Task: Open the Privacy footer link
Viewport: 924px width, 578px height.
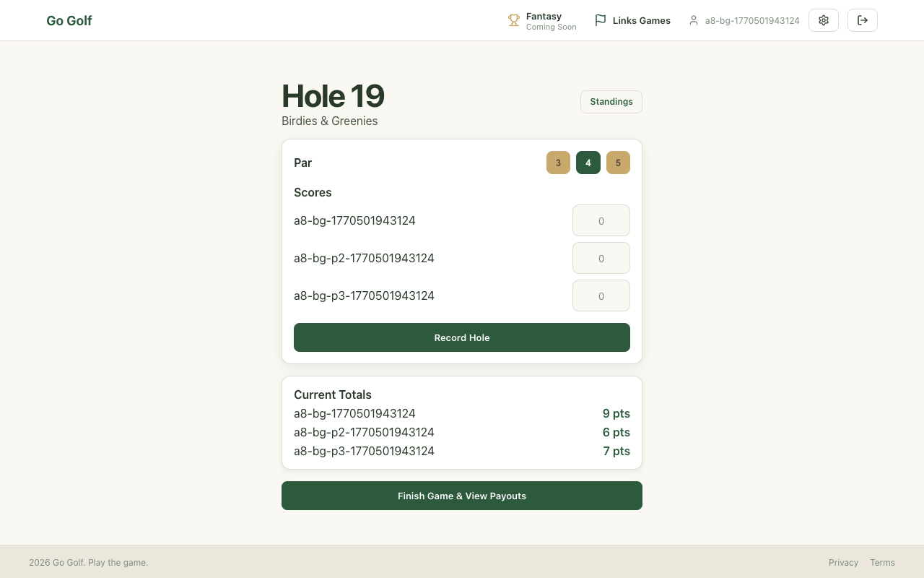Action: pos(843,563)
